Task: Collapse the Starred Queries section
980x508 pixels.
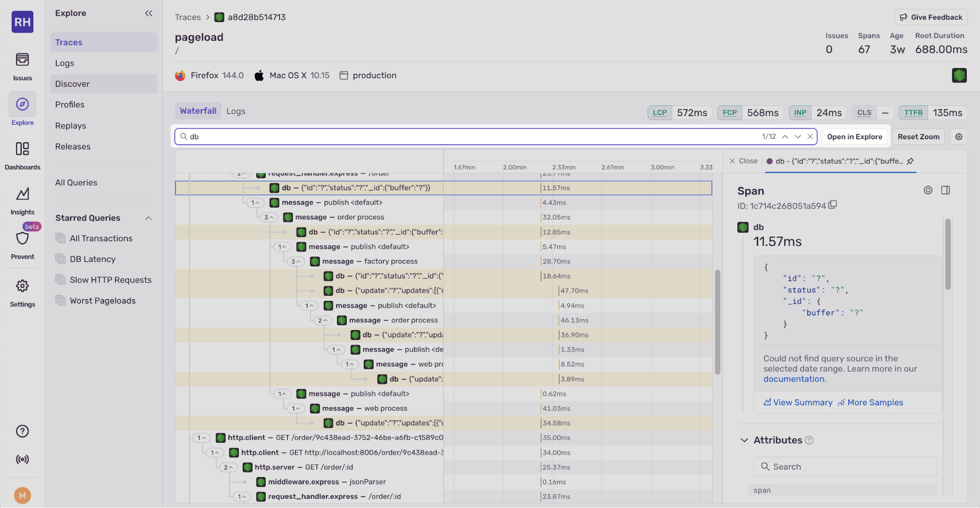Action: (149, 218)
